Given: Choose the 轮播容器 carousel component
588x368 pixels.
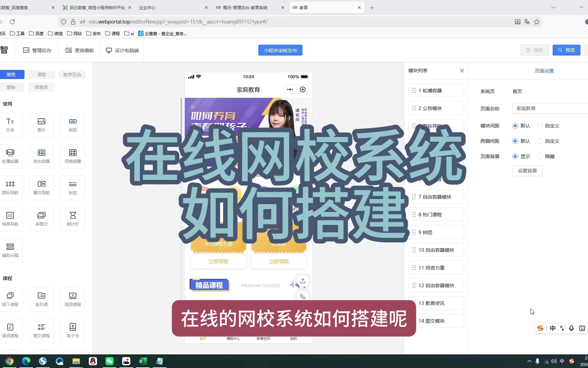Looking at the screenshot, I should [10, 156].
